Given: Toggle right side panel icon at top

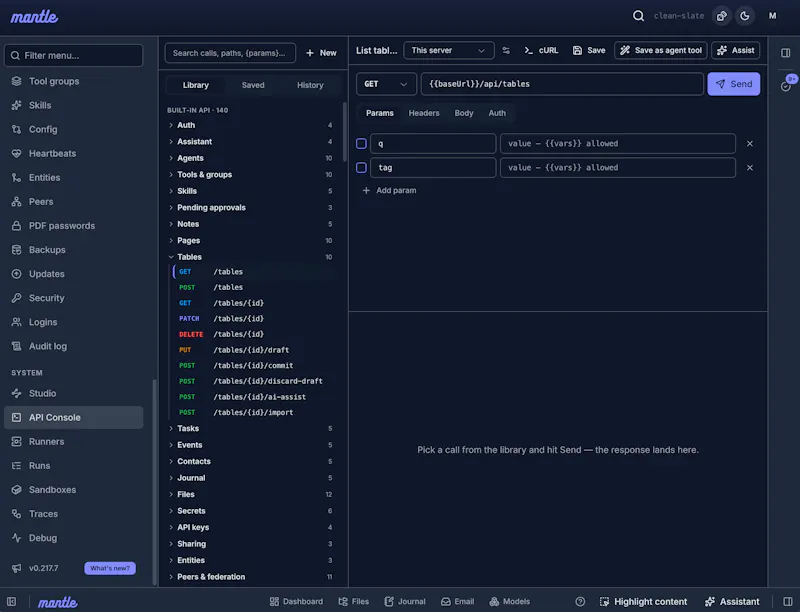Looking at the screenshot, I should click(x=786, y=53).
